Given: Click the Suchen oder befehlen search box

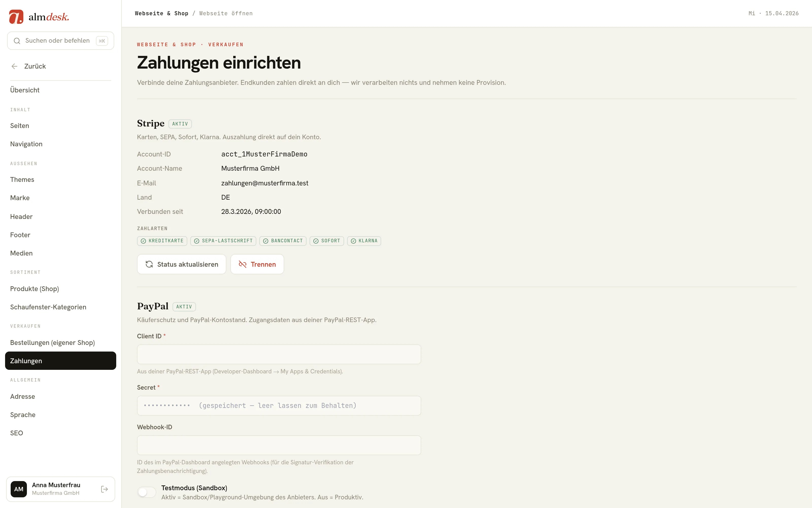Looking at the screenshot, I should pyautogui.click(x=61, y=41).
